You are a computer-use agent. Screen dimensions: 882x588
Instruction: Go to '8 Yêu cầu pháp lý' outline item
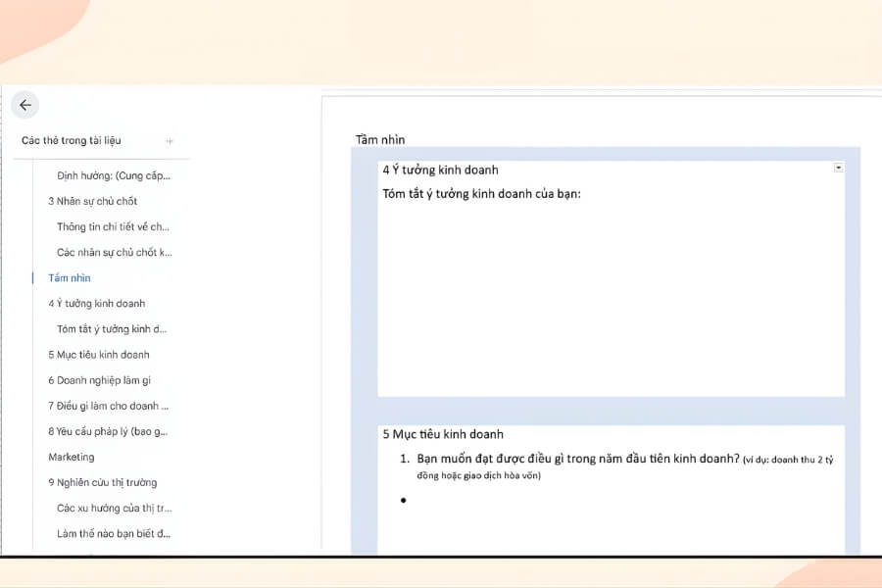pos(108,431)
